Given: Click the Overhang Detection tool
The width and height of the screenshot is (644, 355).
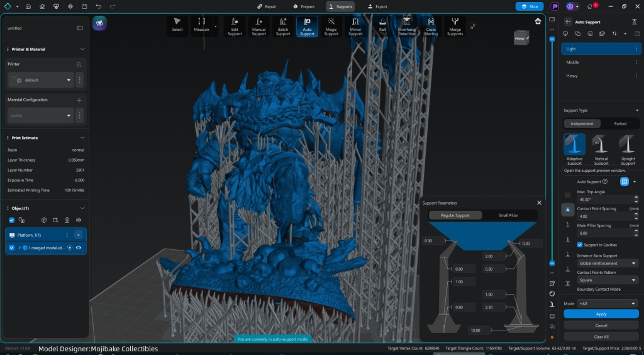Looking at the screenshot, I should tap(406, 26).
